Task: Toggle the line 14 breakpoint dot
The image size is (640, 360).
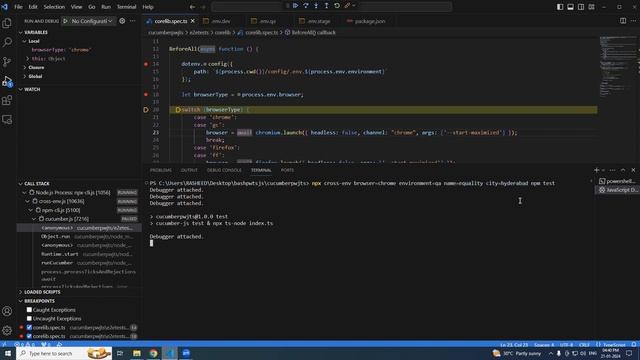Action: tap(146, 64)
